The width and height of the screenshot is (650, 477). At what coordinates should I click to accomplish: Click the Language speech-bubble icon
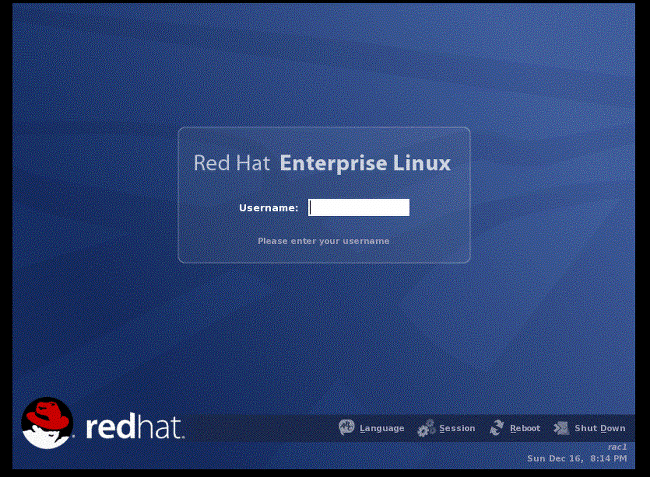click(347, 427)
